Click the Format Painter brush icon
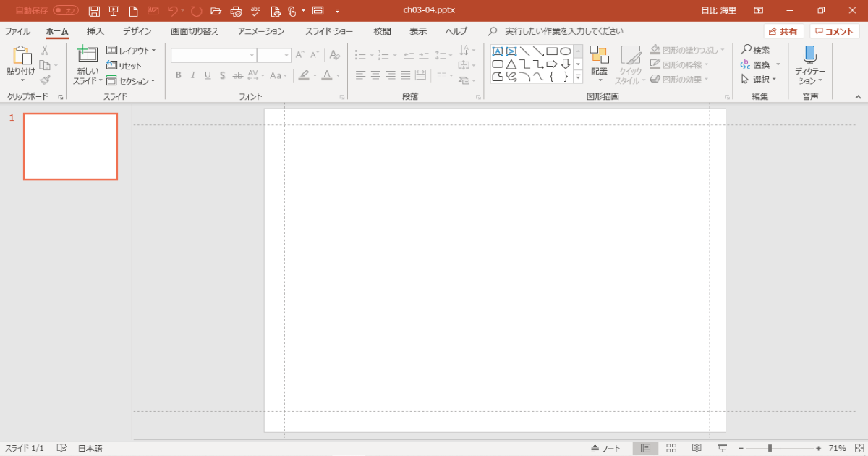This screenshot has height=456, width=868. tap(45, 80)
